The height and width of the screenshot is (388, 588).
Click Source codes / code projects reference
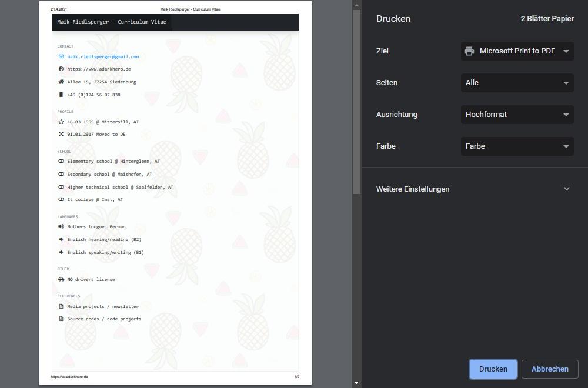click(104, 319)
